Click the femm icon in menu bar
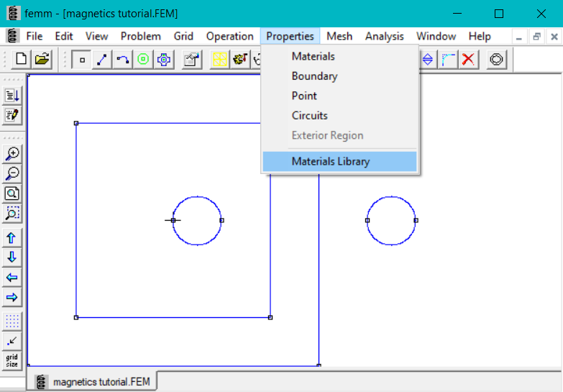 click(13, 36)
